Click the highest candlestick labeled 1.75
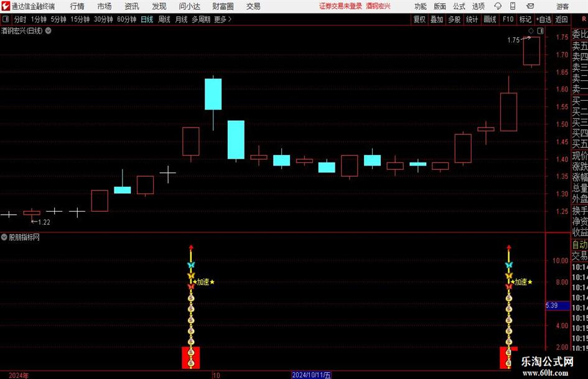This screenshot has width=588, height=379. tap(532, 51)
